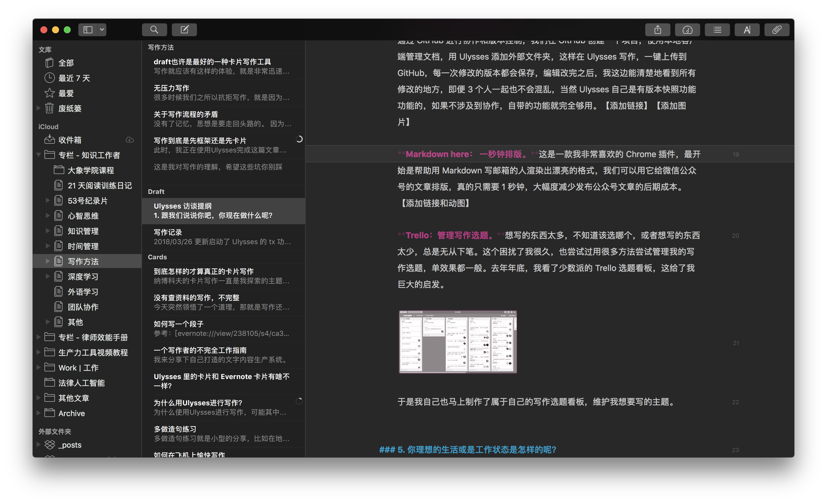Screen dimensions: 827x504
Task: Open sheet 写作到底是先框架还是先卡片
Action: click(224, 145)
